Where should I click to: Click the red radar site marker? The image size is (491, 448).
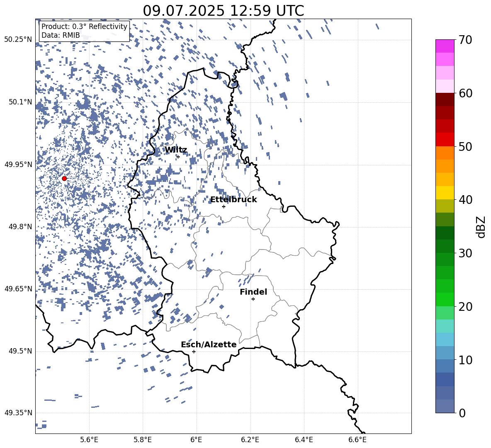click(x=64, y=179)
